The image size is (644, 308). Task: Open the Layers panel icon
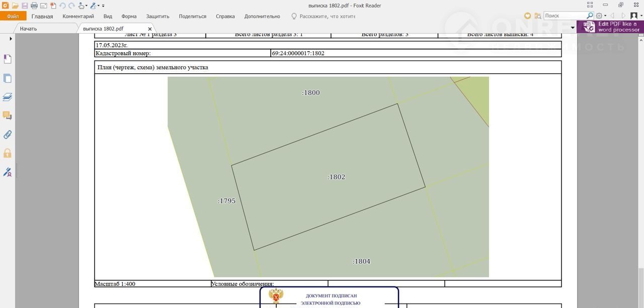coord(8,97)
